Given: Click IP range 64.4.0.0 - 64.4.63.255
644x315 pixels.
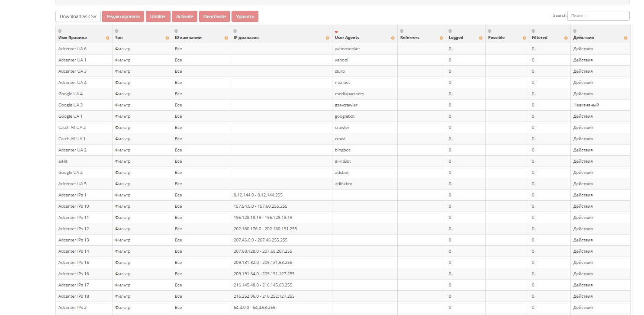Looking at the screenshot, I should click(x=254, y=308).
